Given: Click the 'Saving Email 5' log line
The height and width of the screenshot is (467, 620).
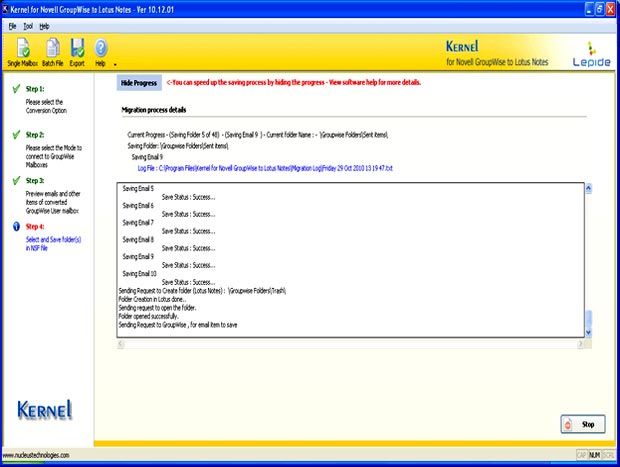Looking at the screenshot, I should [x=138, y=188].
